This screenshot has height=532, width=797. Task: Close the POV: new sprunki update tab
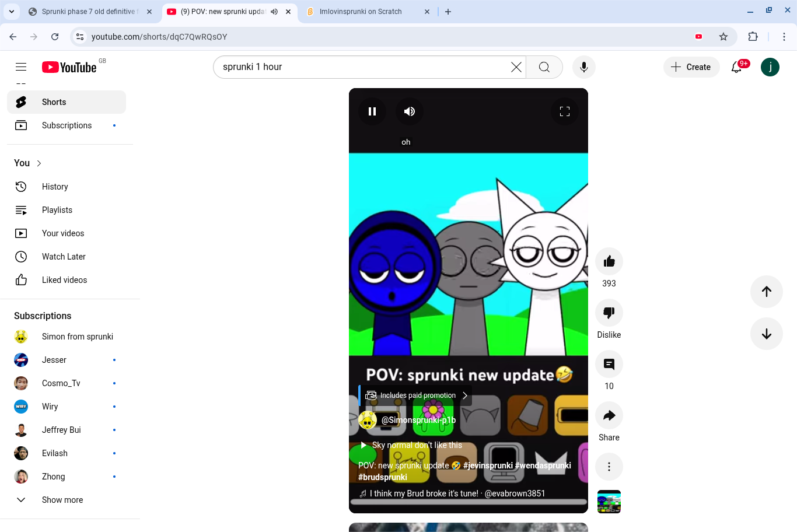288,12
